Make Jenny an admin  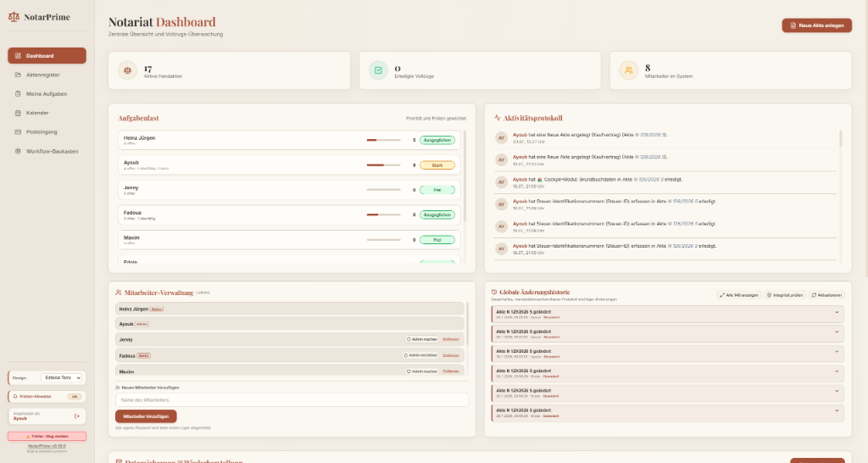tap(422, 339)
